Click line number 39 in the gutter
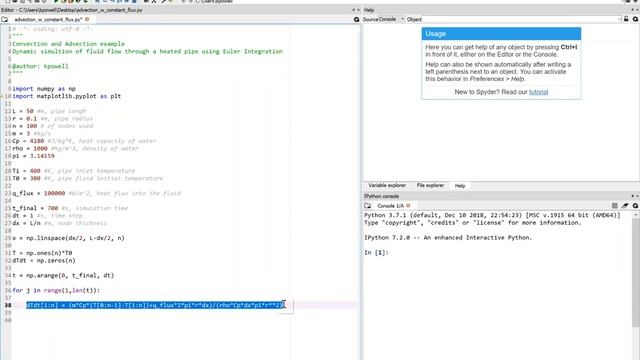This screenshot has height=360, width=640. coord(7,313)
